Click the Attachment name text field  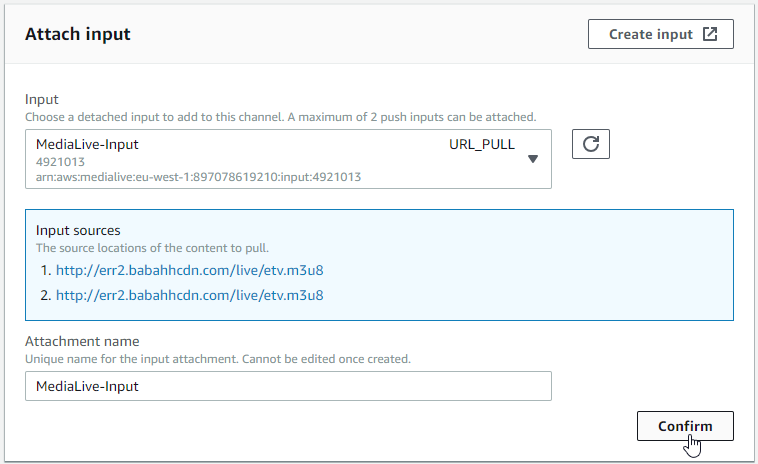coord(288,386)
